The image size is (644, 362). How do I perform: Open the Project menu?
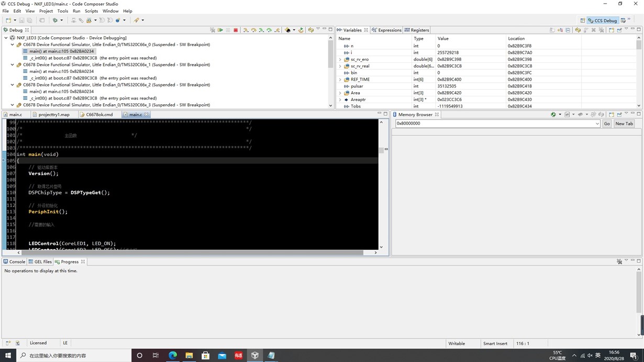(46, 10)
